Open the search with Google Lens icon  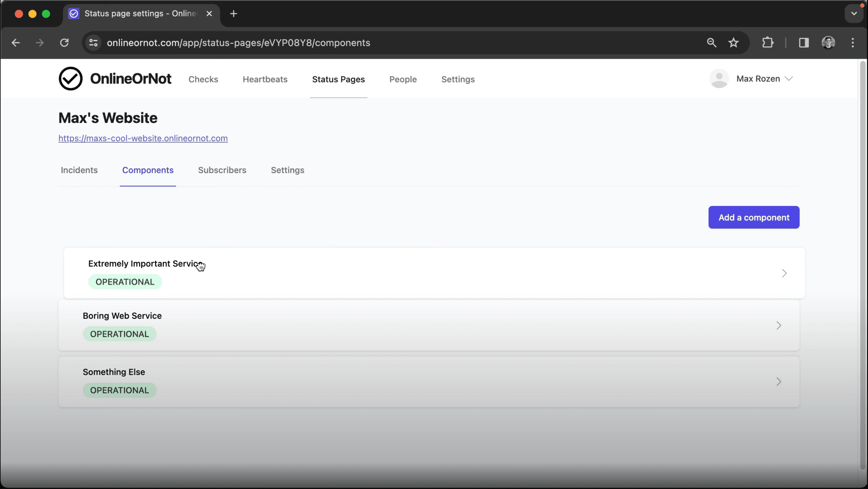point(711,42)
